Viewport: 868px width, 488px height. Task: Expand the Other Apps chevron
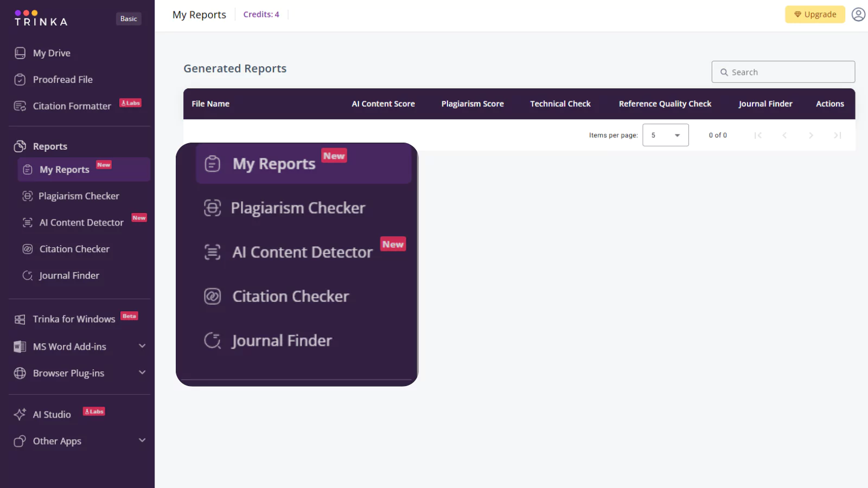click(142, 440)
